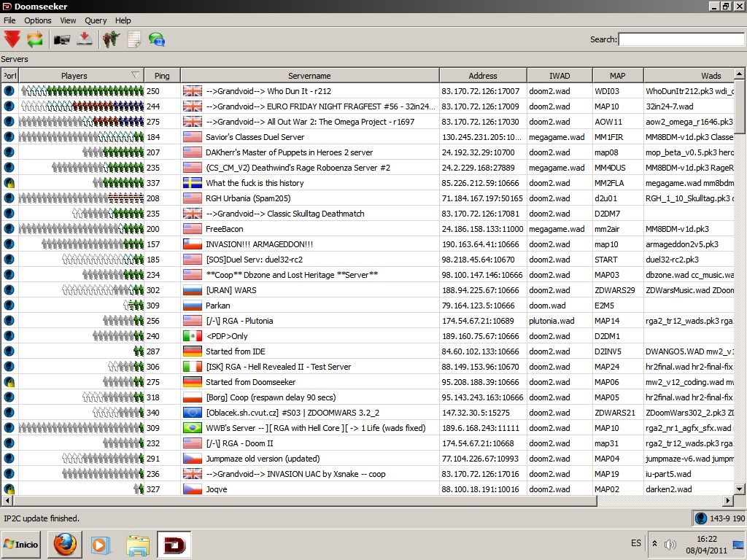
Task: Click the blue skull icon in status bar
Action: pos(701,518)
